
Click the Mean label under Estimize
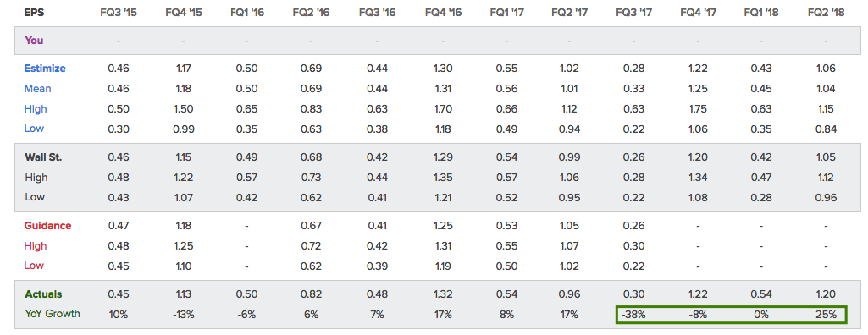coord(37,89)
